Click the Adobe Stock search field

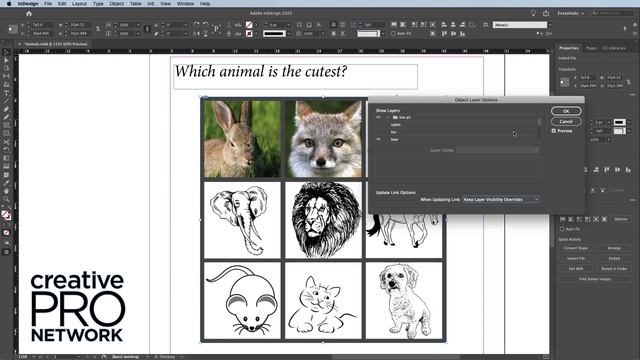click(613, 13)
